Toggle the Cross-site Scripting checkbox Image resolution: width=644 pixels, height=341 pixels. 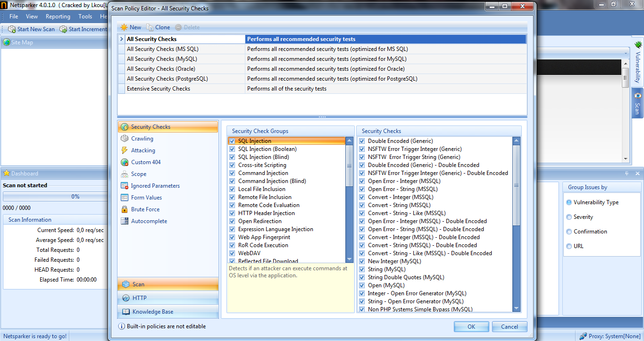coord(232,165)
